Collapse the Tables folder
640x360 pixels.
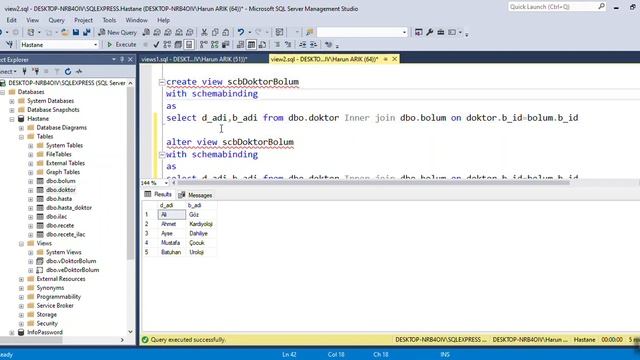21,137
